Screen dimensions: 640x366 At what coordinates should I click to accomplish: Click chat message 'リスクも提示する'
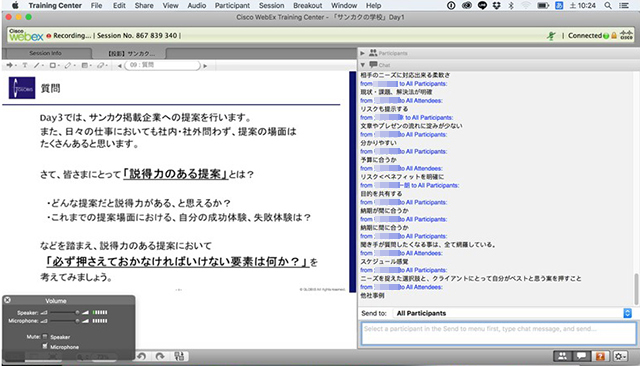click(x=384, y=109)
